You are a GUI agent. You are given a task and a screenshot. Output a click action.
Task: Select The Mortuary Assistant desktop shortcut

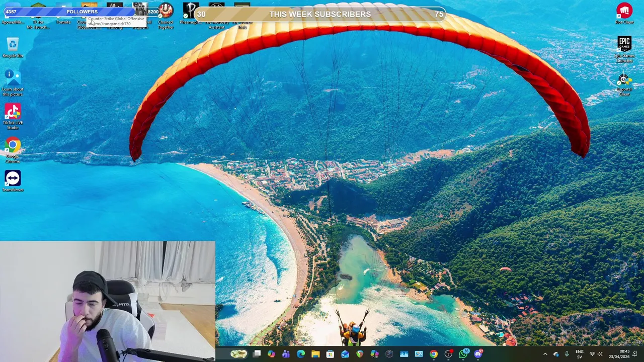click(x=216, y=16)
